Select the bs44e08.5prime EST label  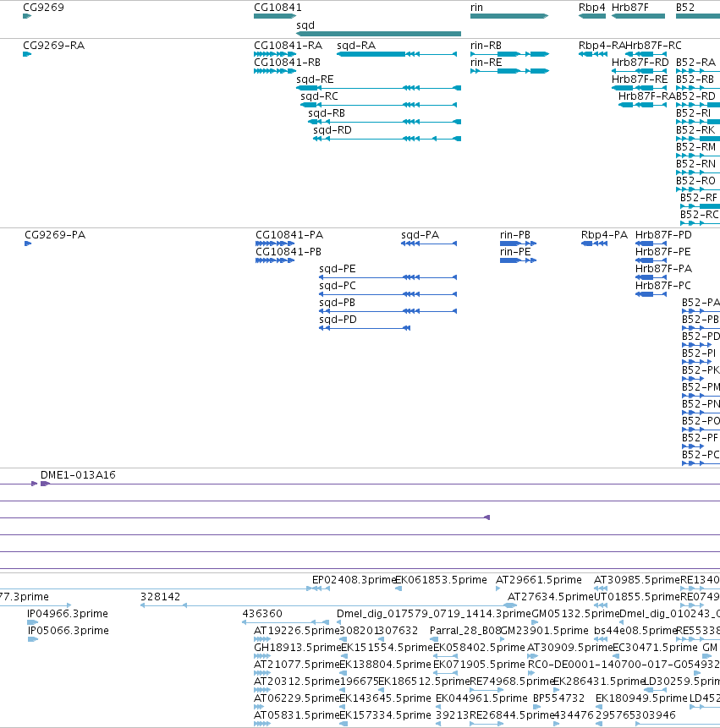[x=635, y=631]
